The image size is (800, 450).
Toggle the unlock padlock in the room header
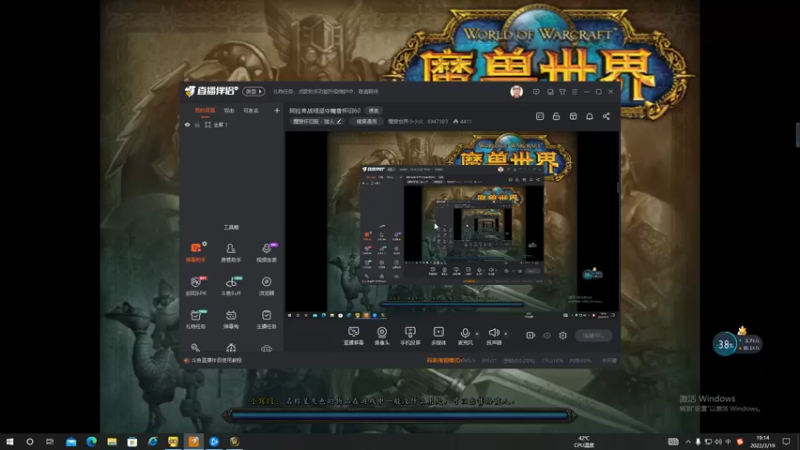(556, 116)
